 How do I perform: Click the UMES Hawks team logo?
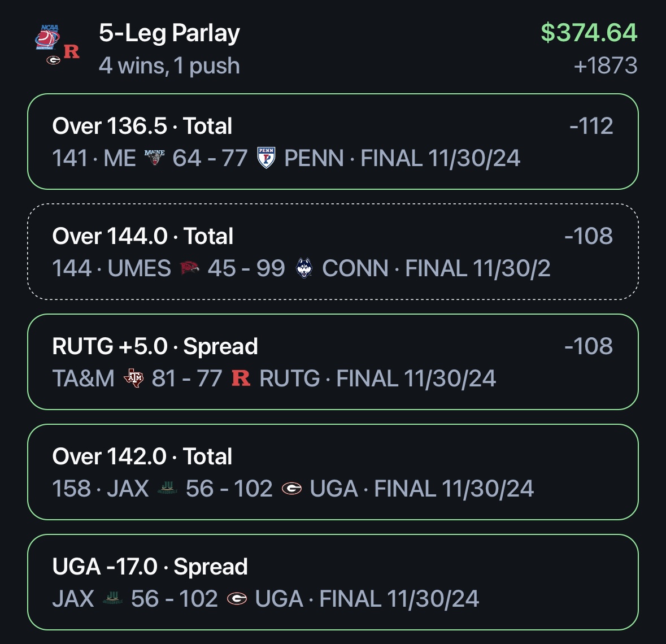189,268
